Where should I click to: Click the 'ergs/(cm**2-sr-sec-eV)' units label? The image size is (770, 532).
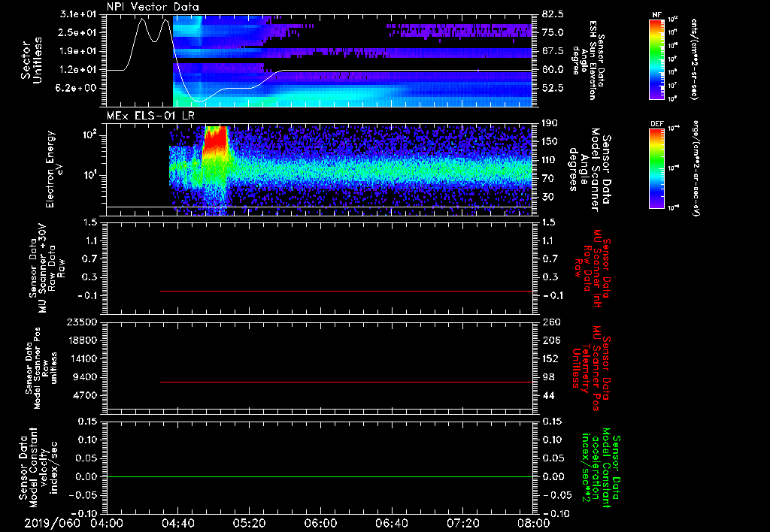pos(696,168)
